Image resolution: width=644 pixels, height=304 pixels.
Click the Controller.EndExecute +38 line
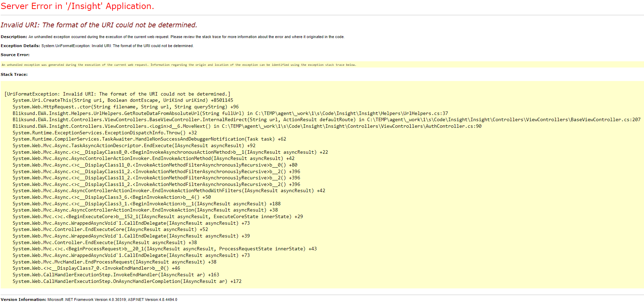pos(105,243)
